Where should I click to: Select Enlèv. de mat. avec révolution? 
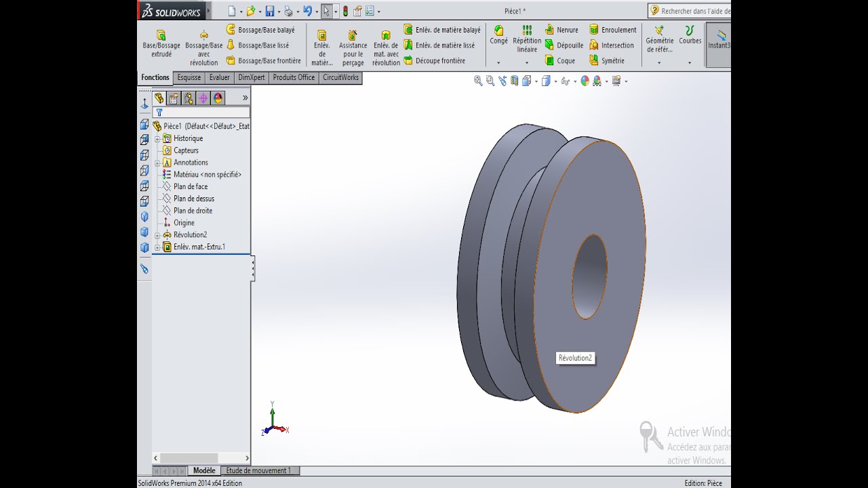(386, 47)
